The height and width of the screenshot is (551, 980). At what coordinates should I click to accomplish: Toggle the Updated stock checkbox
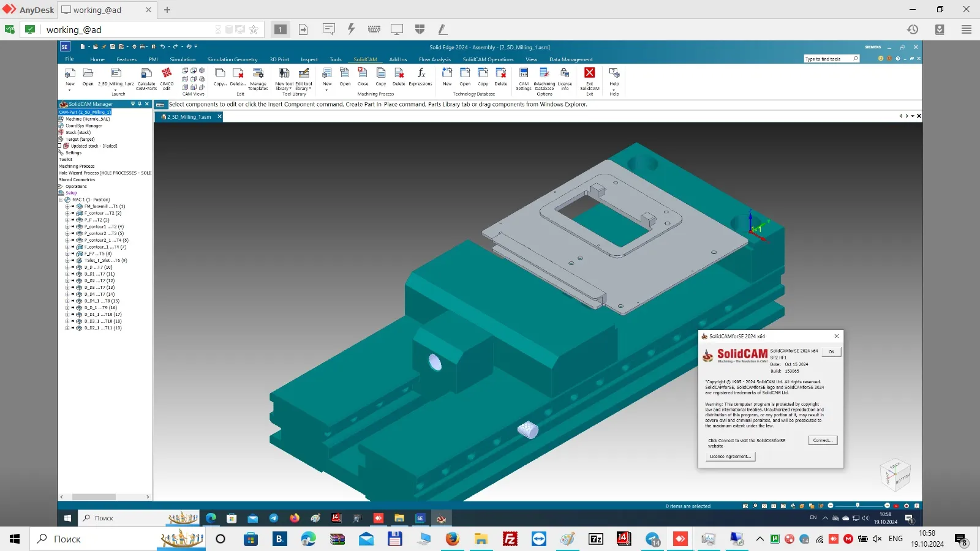point(59,146)
